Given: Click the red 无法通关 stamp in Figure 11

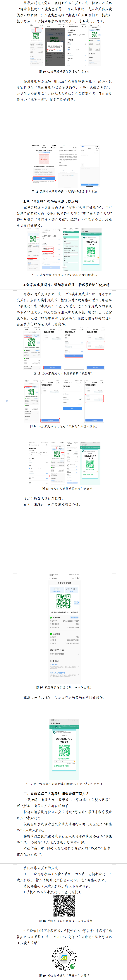Looking at the screenshot, I should coord(44,159).
